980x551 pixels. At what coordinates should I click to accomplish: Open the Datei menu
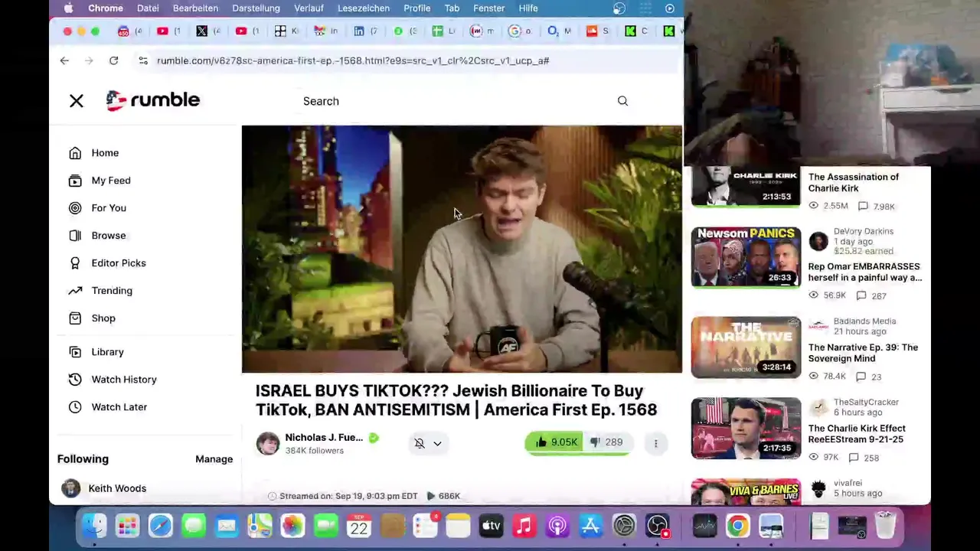pos(148,8)
